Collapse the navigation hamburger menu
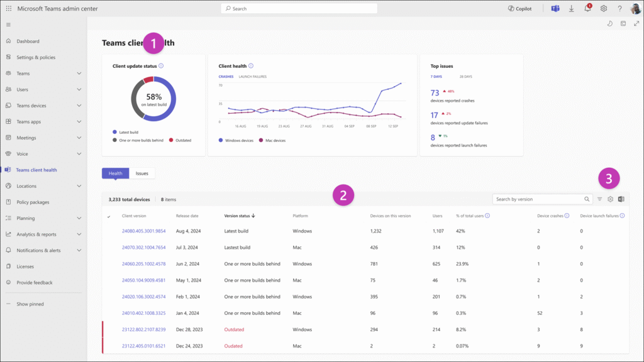This screenshot has height=362, width=644. (x=8, y=25)
